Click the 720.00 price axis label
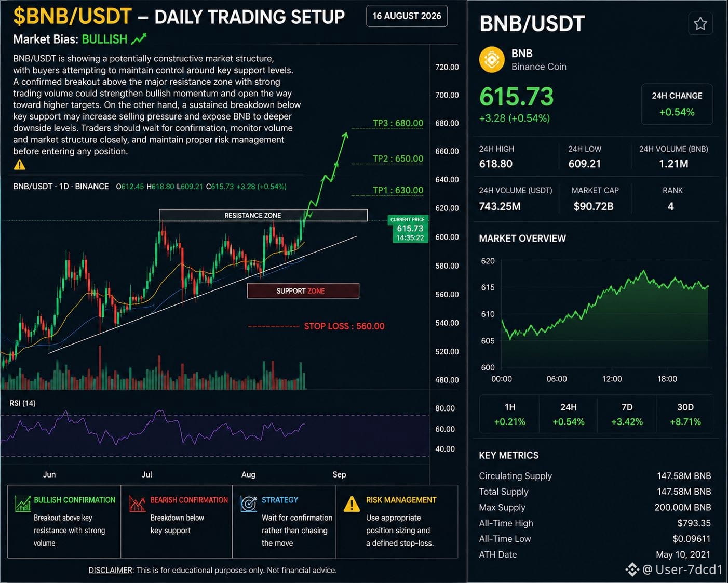This screenshot has height=583, width=728. tap(447, 67)
